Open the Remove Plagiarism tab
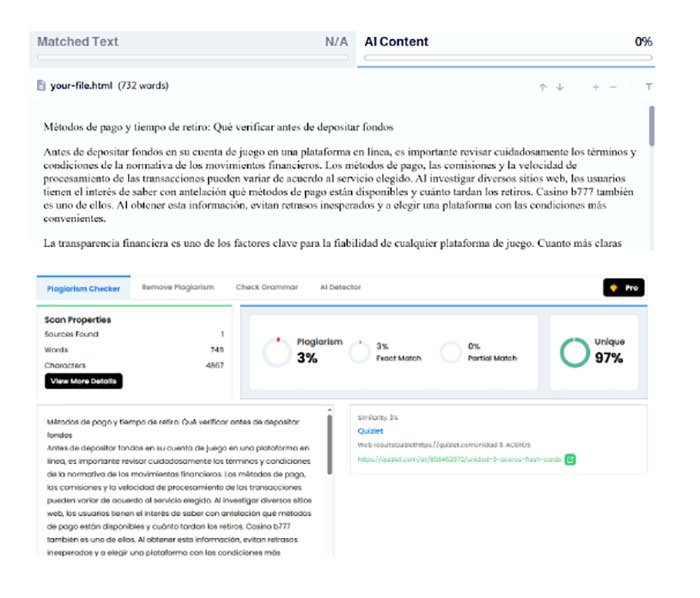 [x=178, y=288]
